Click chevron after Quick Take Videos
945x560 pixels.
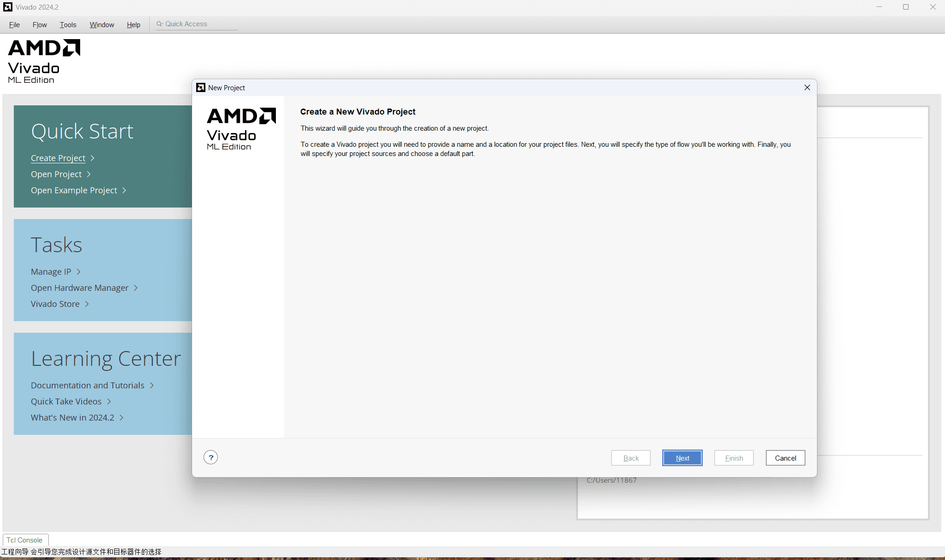pos(109,401)
